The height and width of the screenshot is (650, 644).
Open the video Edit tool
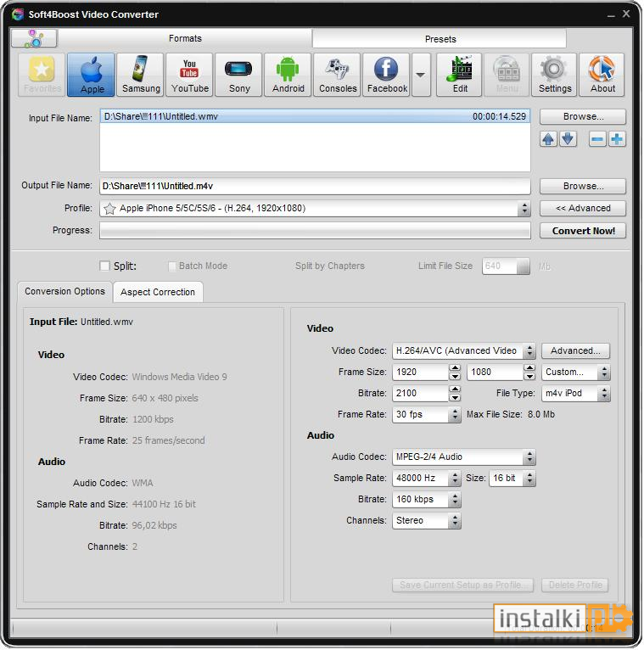coord(459,75)
